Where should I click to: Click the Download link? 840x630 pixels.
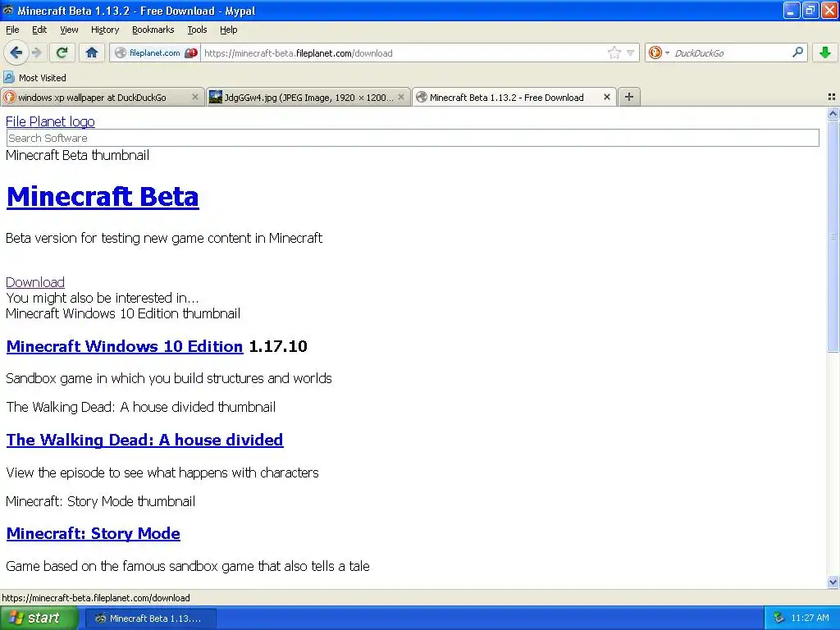coord(35,282)
